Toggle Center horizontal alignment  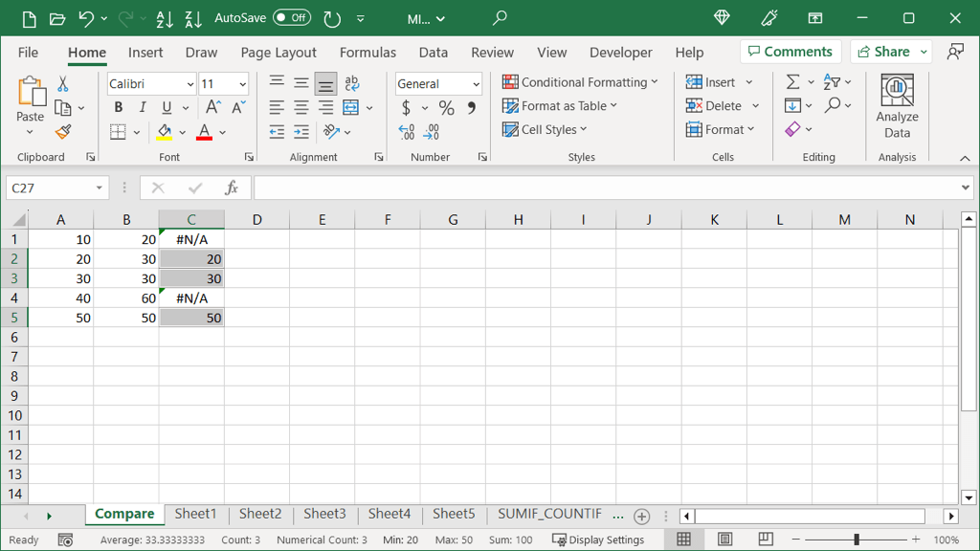click(x=301, y=107)
